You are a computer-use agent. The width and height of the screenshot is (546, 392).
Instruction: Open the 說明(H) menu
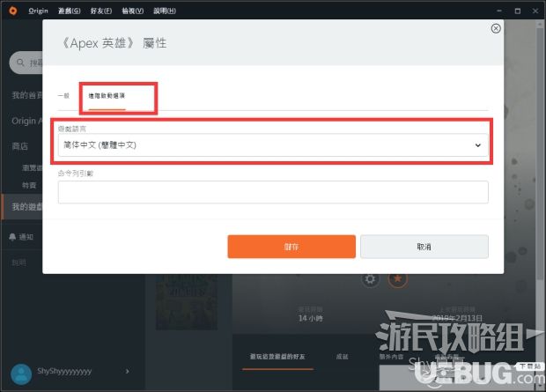[x=165, y=11]
